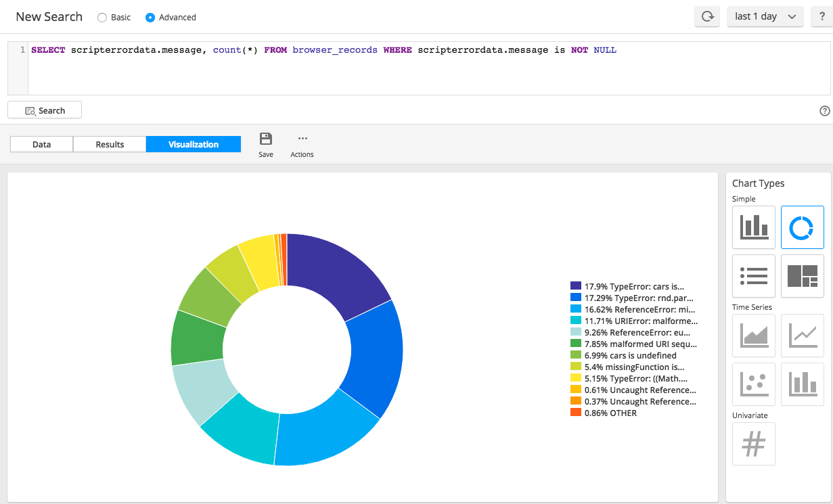Screen dimensions: 833x504
Task: Switch to the Visualization tab
Action: point(194,144)
